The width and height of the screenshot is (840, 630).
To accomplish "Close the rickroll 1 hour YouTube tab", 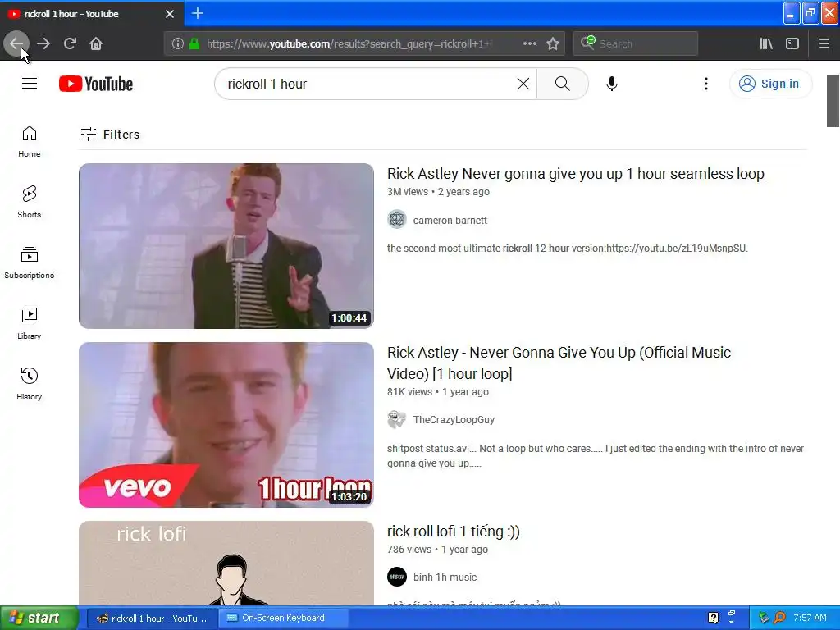I will click(x=170, y=14).
